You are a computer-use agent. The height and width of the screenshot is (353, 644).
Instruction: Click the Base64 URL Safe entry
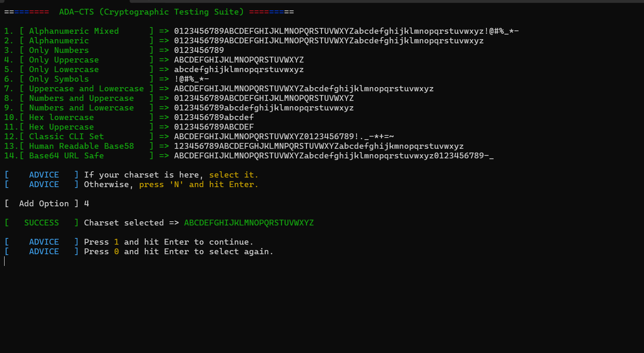pyautogui.click(x=249, y=156)
